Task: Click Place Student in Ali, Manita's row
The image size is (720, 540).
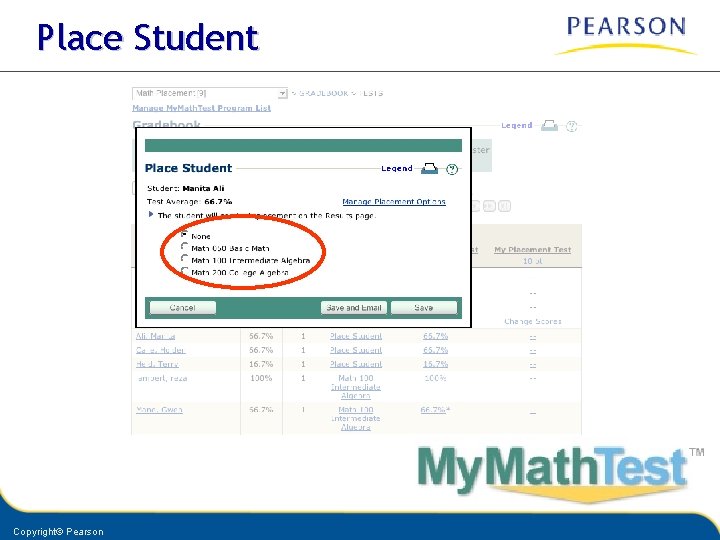Action: pos(356,336)
